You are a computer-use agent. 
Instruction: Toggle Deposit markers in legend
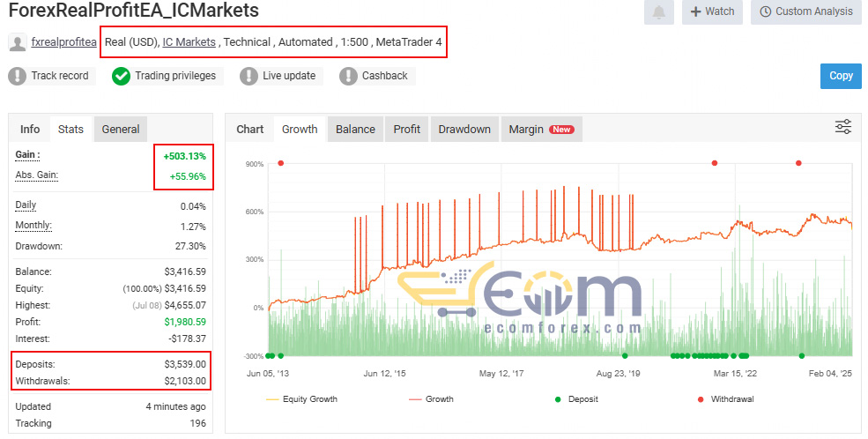(576, 399)
